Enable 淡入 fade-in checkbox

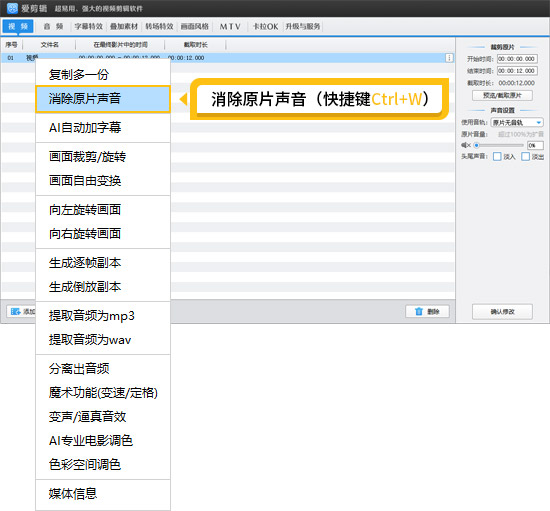[x=497, y=156]
